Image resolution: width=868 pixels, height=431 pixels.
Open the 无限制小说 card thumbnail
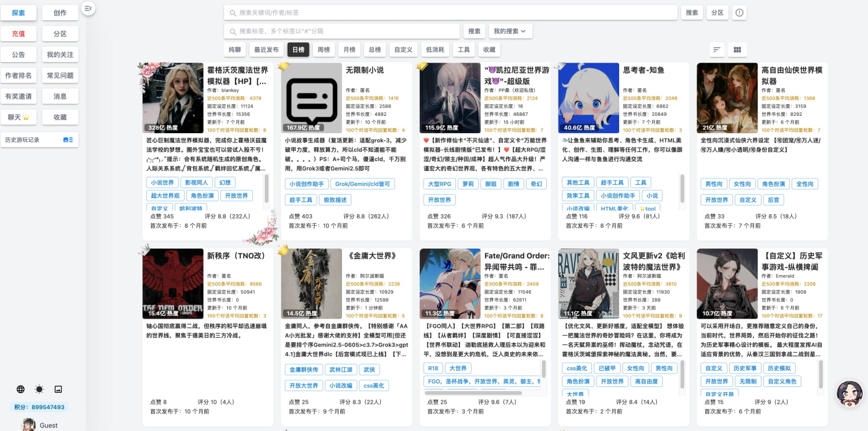(x=311, y=98)
